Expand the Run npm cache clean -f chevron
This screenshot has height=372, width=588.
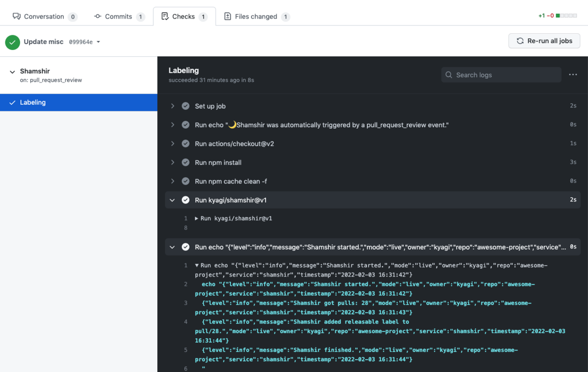[172, 181]
